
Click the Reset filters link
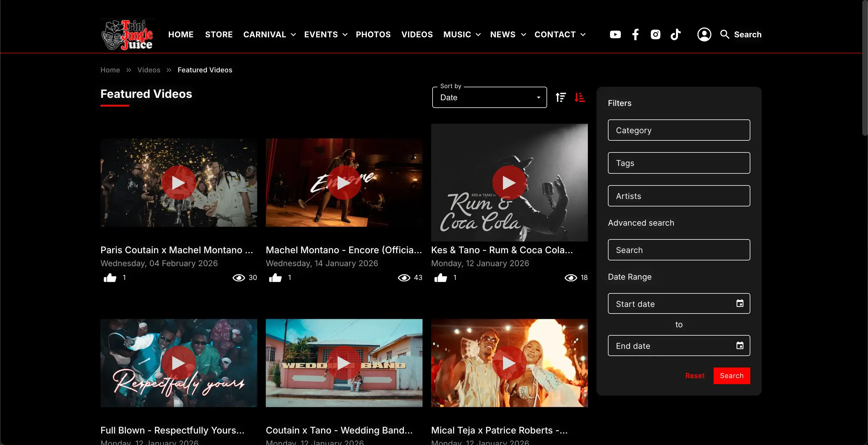point(694,376)
